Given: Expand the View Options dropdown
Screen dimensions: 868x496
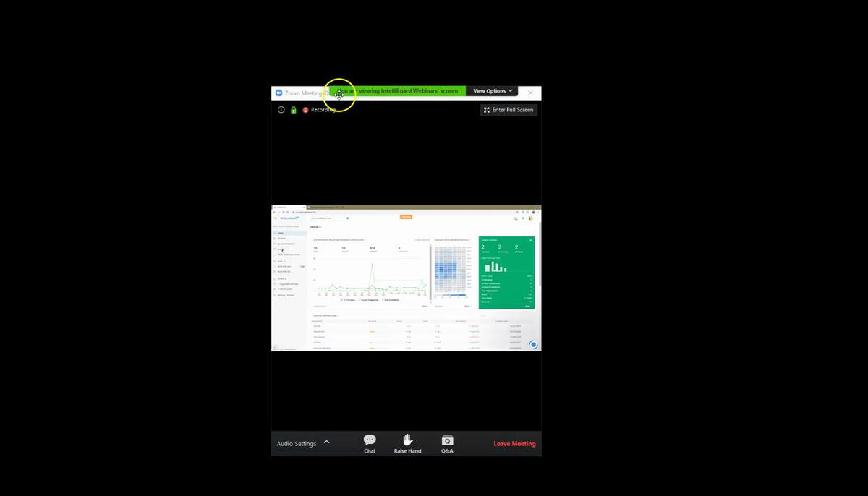Looking at the screenshot, I should coord(493,91).
